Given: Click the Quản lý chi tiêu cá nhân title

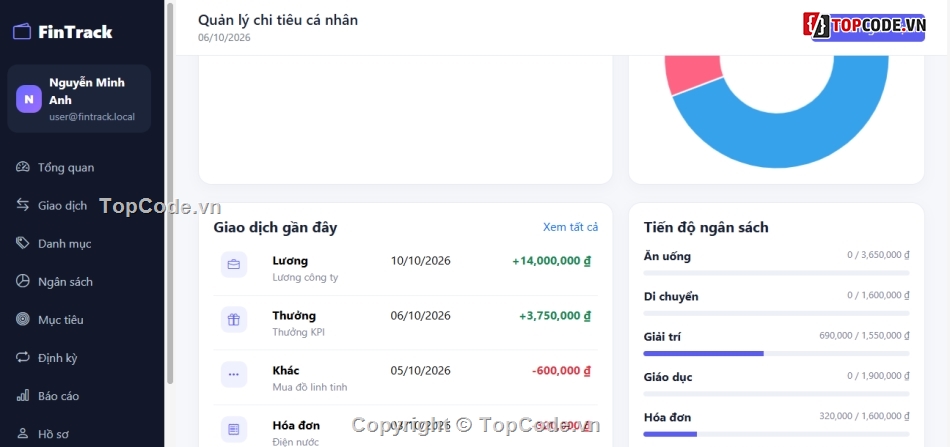Looking at the screenshot, I should [277, 20].
